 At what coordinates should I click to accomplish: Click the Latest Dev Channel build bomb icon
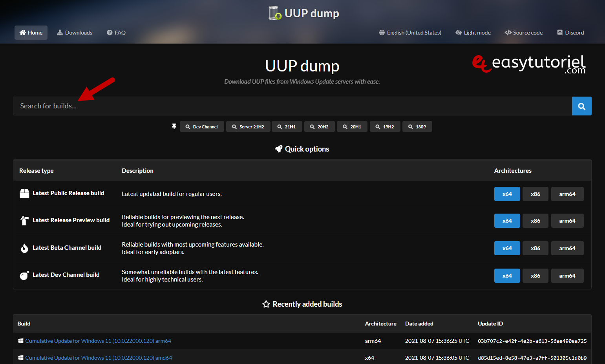pos(24,275)
